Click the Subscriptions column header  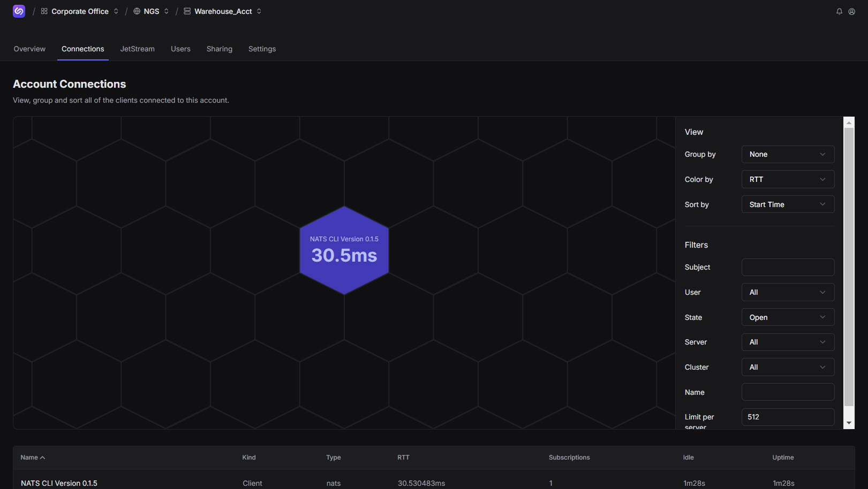(569, 457)
